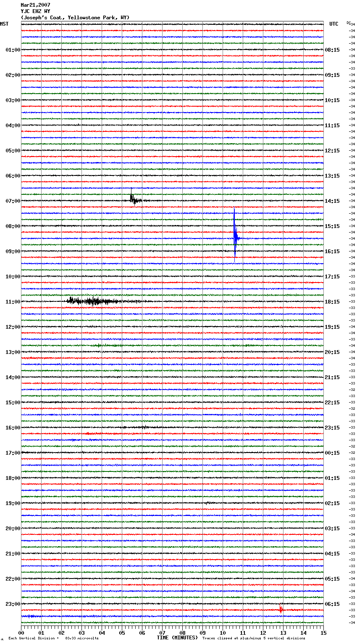Screen dimensions: 357x644
Task: Select the 04:00 MST row label
Action: [13, 126]
